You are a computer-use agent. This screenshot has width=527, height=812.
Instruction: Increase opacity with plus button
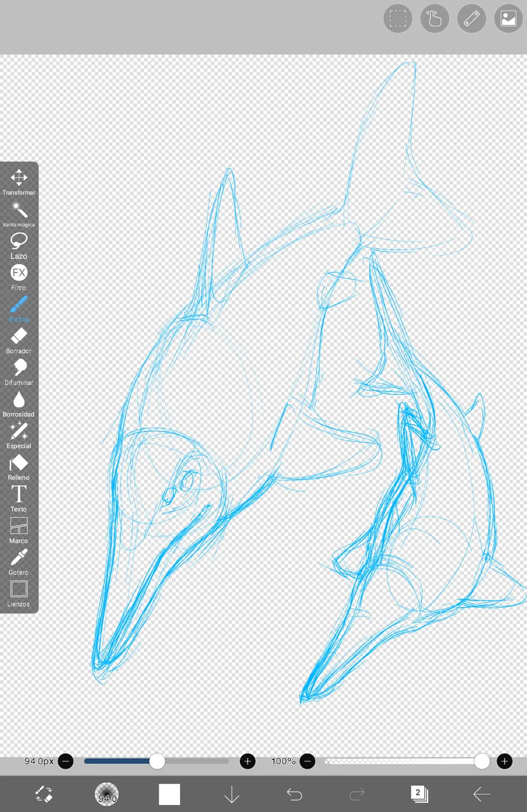click(504, 761)
